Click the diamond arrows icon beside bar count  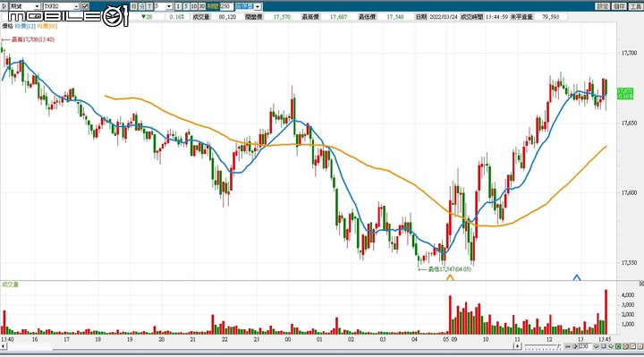[575, 347]
